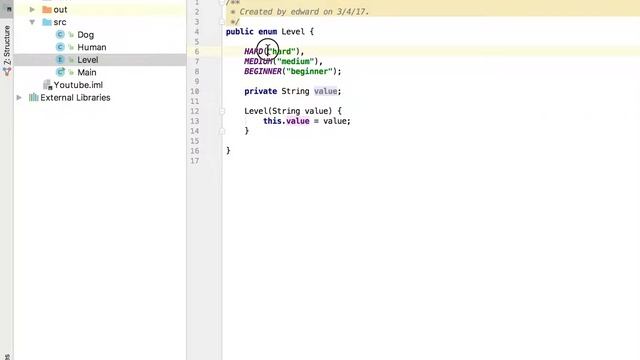The image size is (640, 360).
Task: Click the Human class icon
Action: point(60,47)
